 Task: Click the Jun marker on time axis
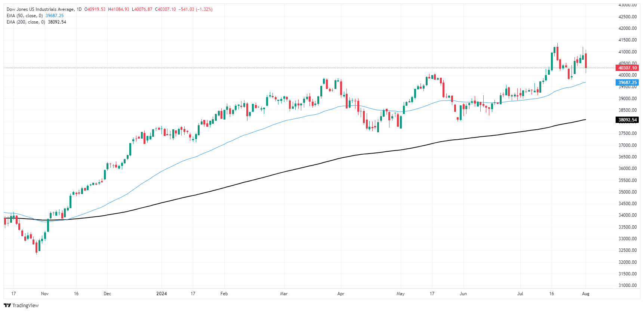[x=463, y=294]
